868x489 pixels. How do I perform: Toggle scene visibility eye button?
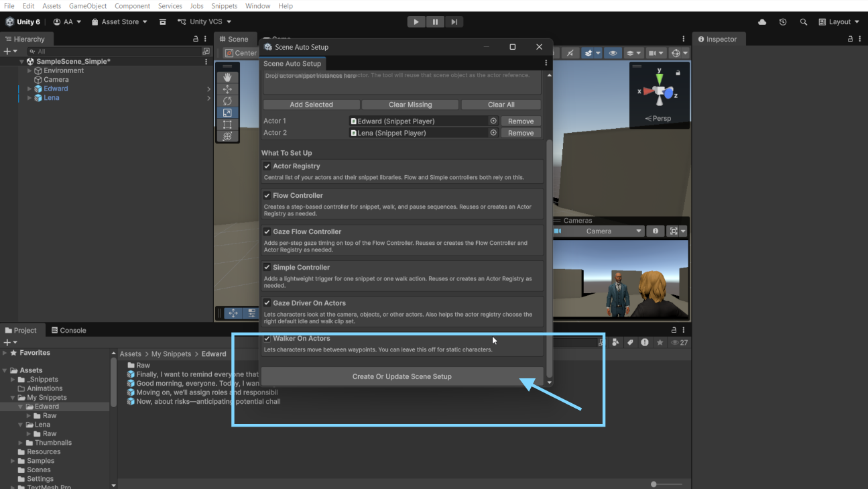pos(612,53)
